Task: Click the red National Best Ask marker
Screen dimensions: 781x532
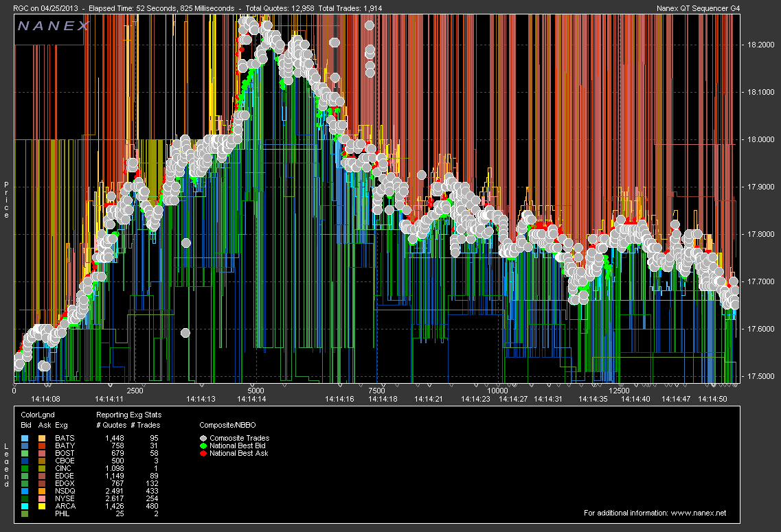Action: pos(203,453)
